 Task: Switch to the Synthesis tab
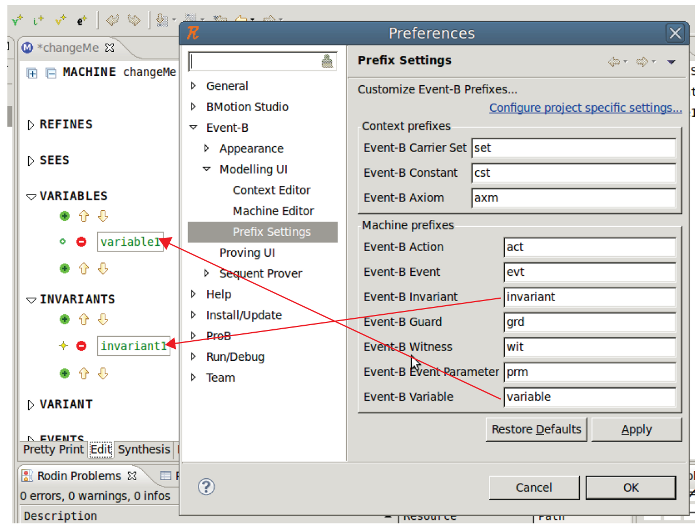[x=143, y=450]
